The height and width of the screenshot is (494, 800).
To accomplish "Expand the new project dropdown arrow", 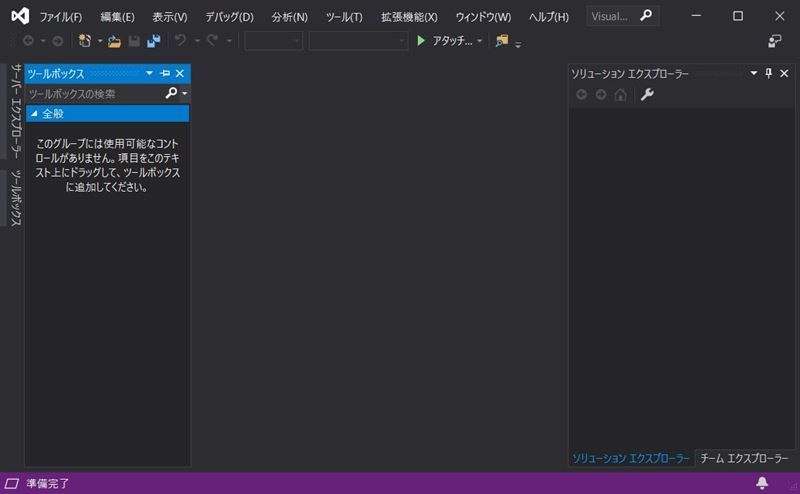I will point(99,41).
